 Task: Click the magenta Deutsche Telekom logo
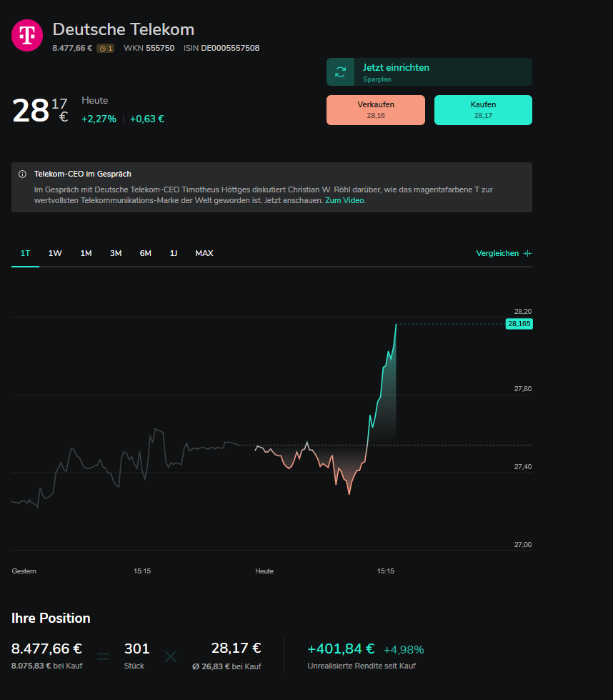[x=27, y=34]
